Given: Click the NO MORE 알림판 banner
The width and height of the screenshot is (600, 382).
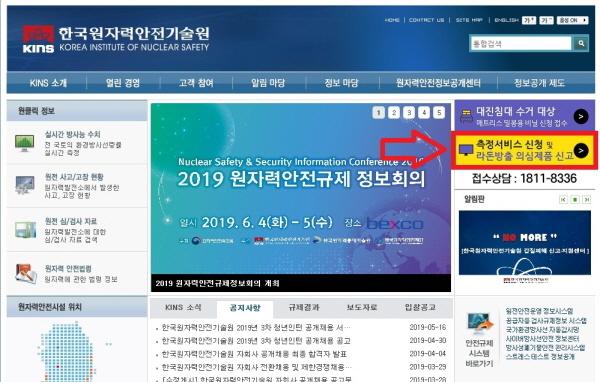Looking at the screenshot, I should coord(525,247).
